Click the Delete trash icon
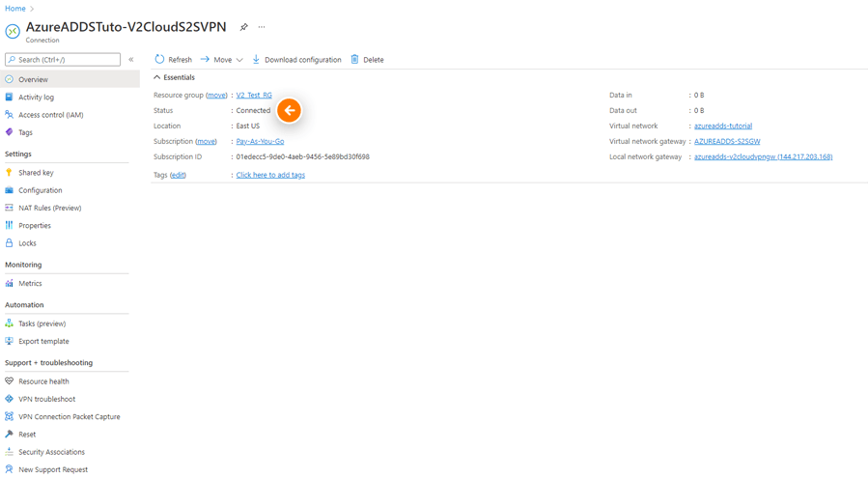This screenshot has height=478, width=868. (x=355, y=59)
